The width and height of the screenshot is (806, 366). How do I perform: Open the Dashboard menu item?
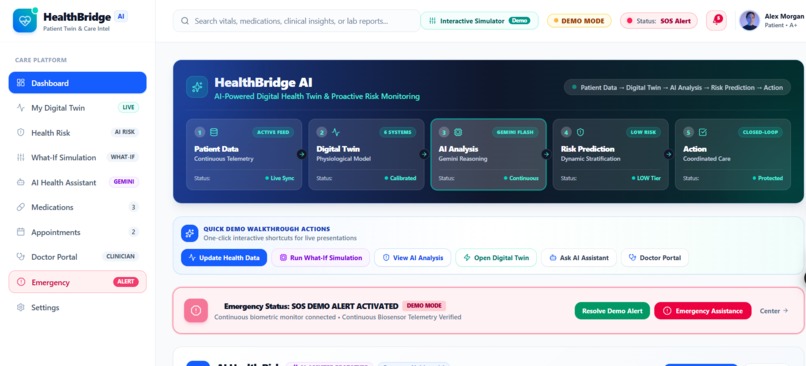point(78,83)
